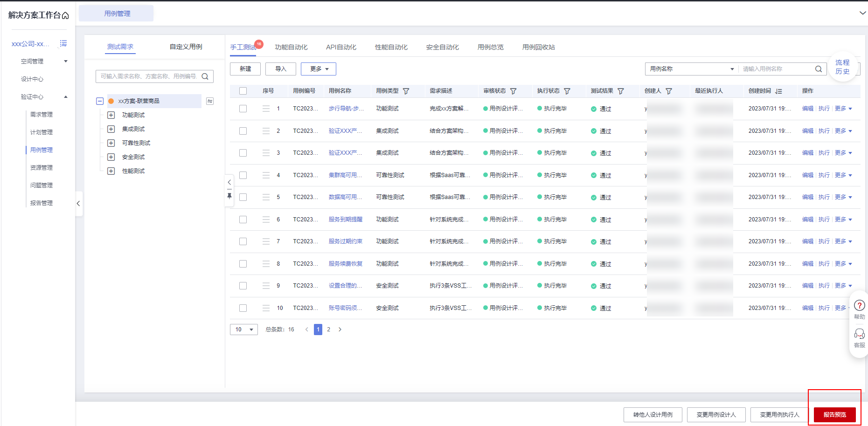Check the checkbox for row 1 步行导航

pyautogui.click(x=243, y=109)
